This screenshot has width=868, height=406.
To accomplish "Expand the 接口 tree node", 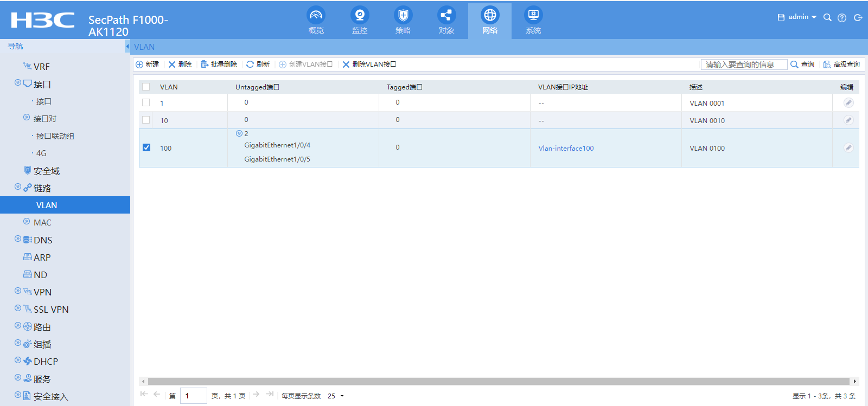I will point(18,83).
